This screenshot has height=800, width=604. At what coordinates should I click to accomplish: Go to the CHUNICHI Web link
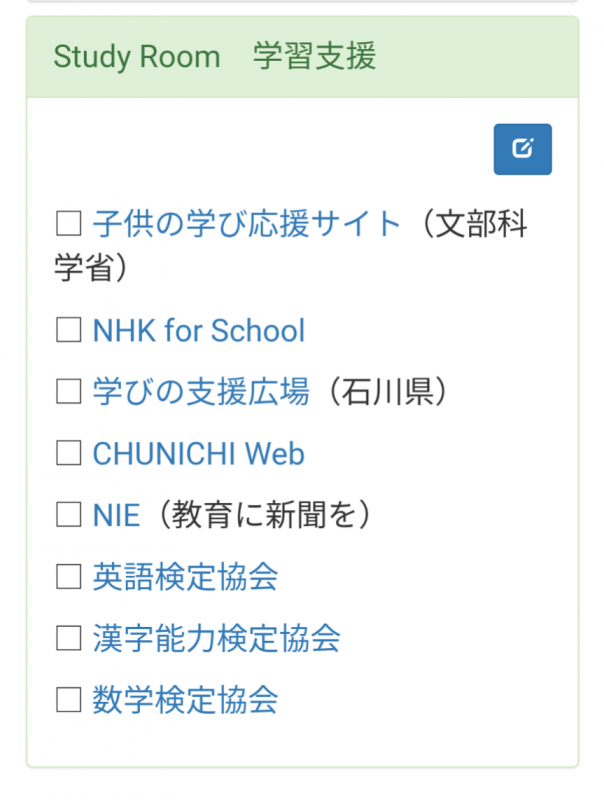[x=198, y=454]
